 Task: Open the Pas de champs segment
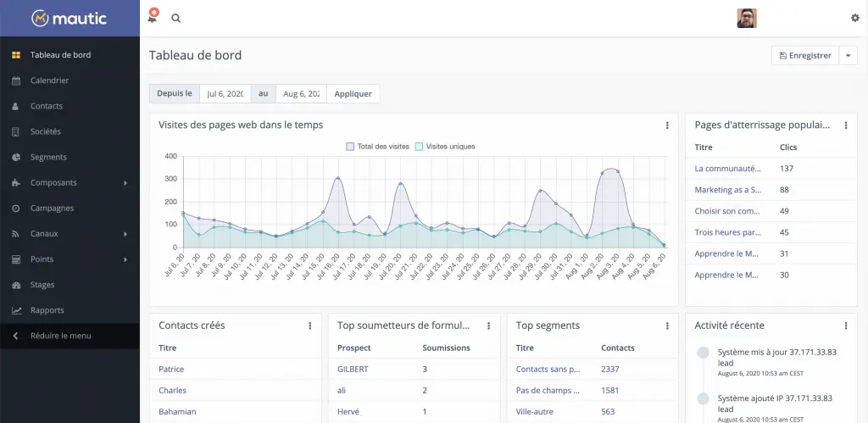[548, 390]
